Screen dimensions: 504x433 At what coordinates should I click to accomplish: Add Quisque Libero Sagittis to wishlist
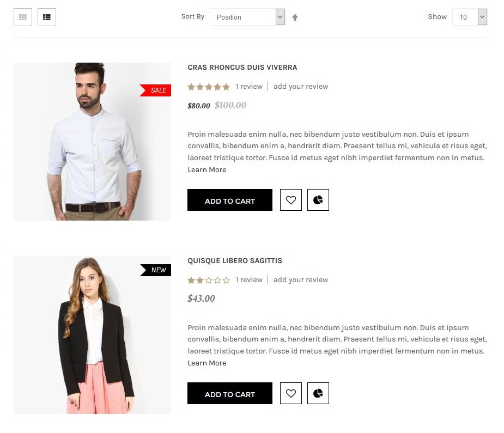click(291, 393)
